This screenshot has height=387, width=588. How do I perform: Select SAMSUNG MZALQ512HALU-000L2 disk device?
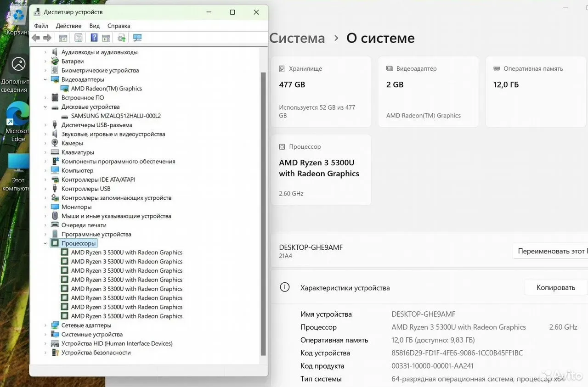point(116,116)
